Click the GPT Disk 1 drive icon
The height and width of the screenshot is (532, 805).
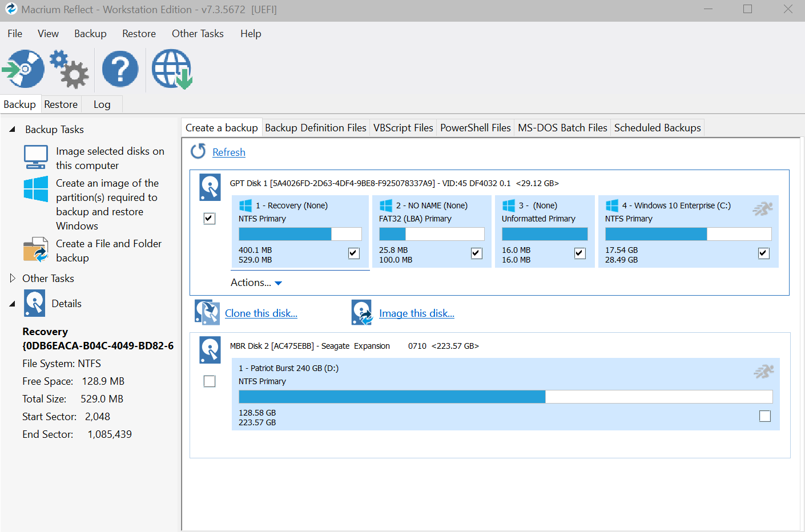(210, 187)
